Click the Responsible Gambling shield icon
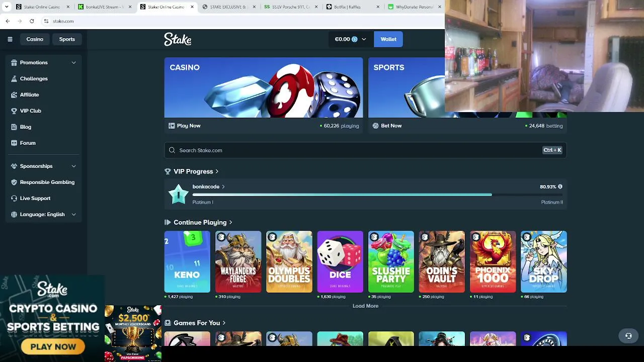This screenshot has height=362, width=644. 14,182
